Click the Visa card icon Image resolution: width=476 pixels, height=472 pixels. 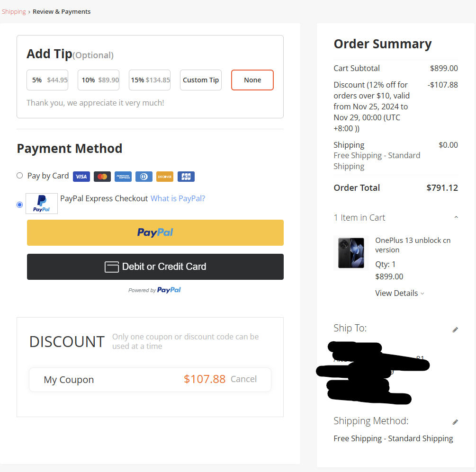coord(81,177)
